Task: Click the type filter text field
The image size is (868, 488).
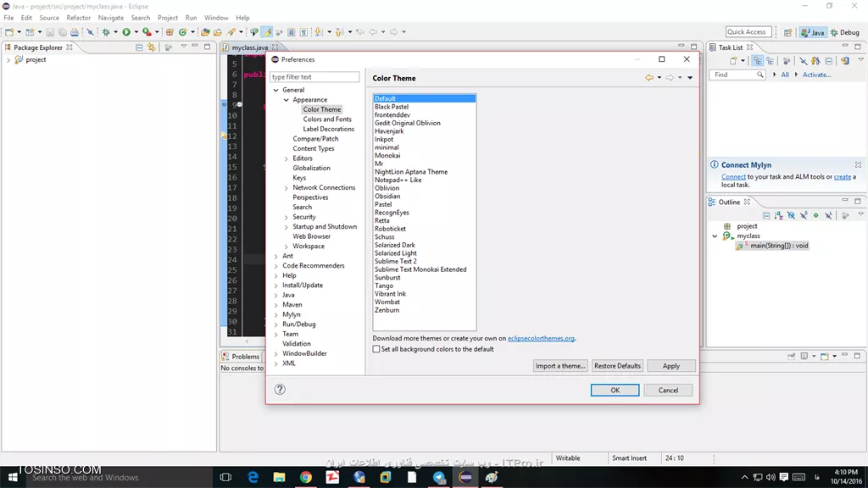Action: click(314, 77)
